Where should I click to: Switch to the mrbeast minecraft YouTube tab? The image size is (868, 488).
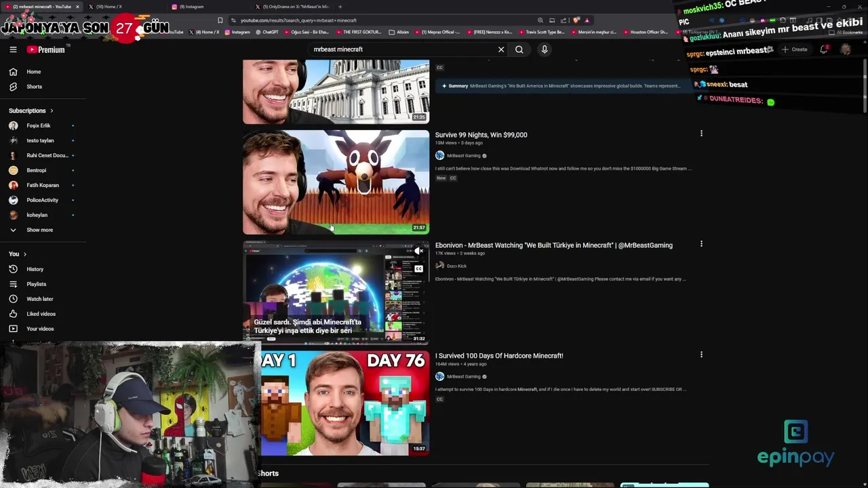[42, 7]
